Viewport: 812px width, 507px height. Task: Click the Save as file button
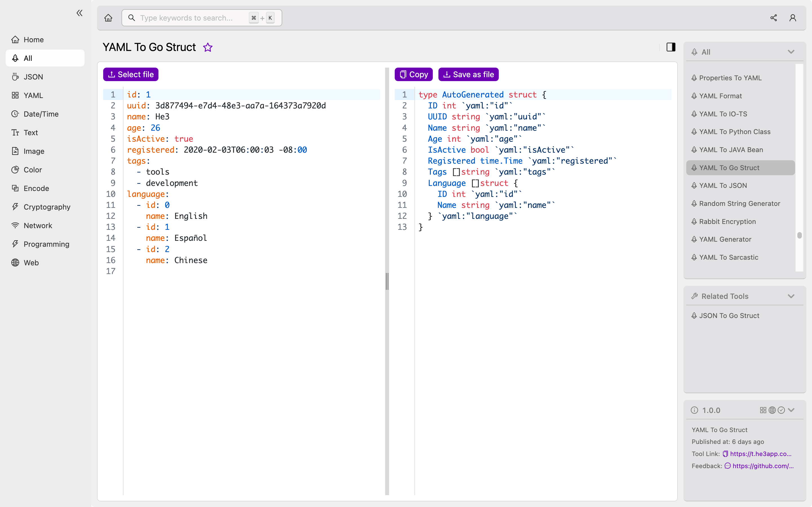coord(468,74)
